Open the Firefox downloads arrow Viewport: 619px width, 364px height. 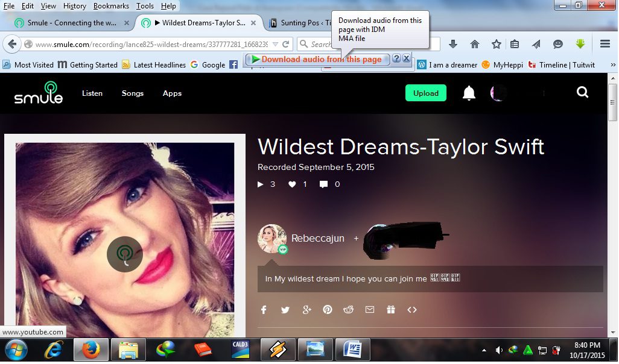453,44
